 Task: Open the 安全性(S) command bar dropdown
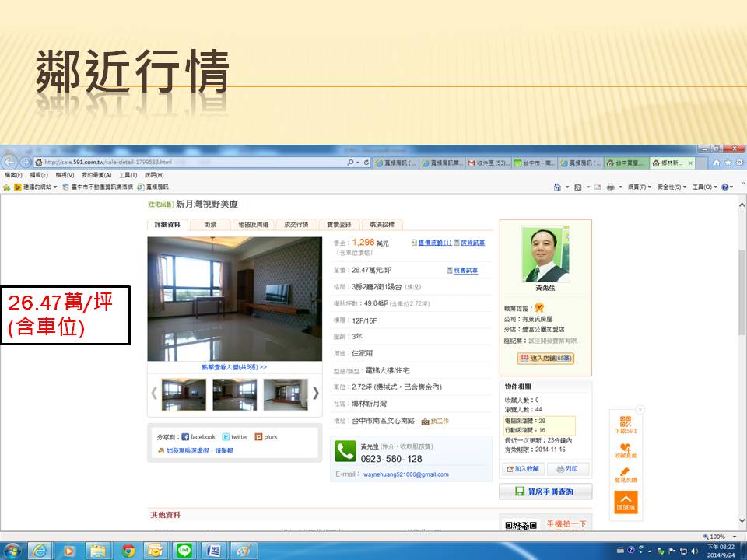[672, 187]
